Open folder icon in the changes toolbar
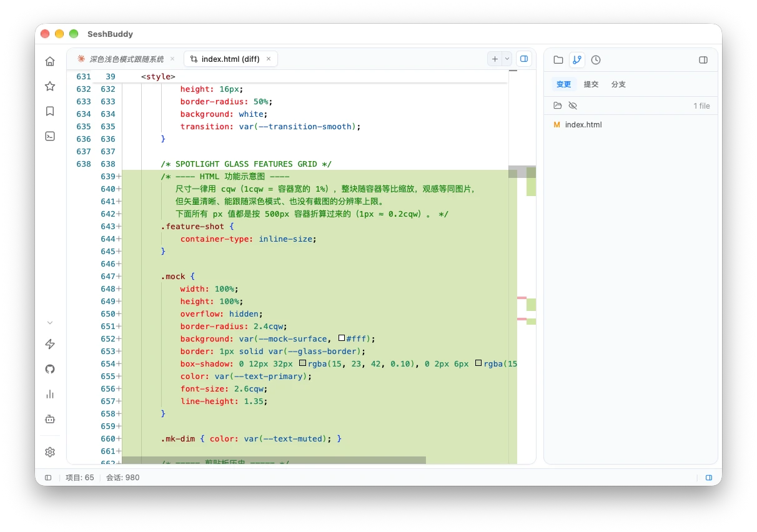Viewport: 757px width, 532px height. coord(558,106)
